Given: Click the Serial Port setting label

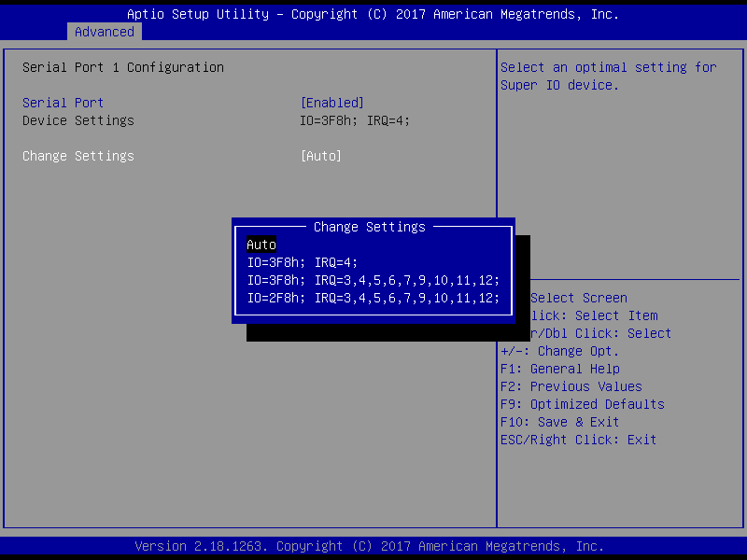Looking at the screenshot, I should pos(63,103).
